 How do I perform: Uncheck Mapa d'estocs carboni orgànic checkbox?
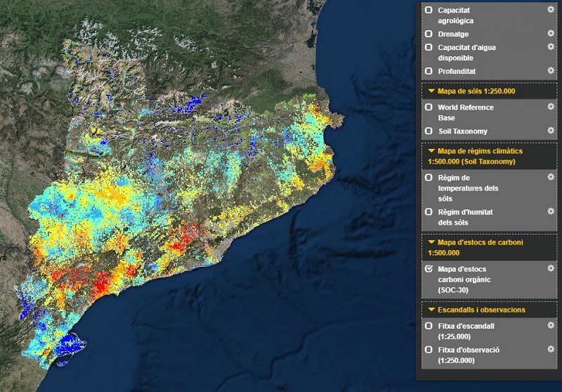(x=429, y=269)
